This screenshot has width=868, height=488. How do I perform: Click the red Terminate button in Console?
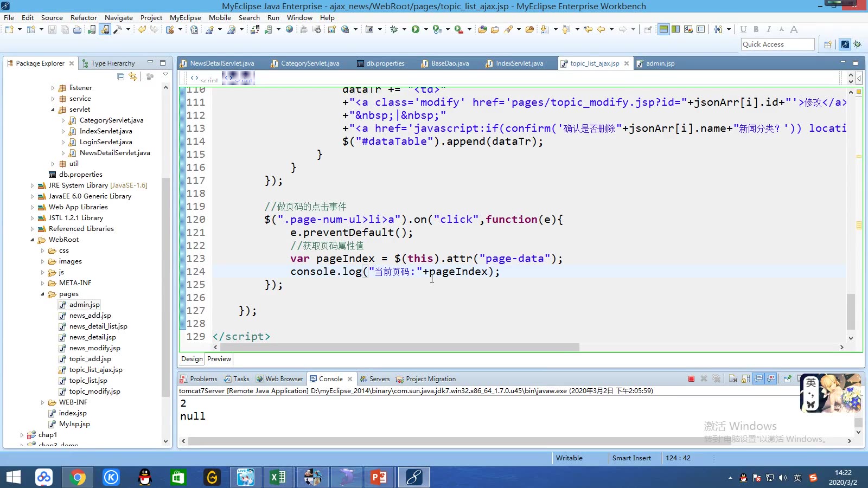[691, 378]
